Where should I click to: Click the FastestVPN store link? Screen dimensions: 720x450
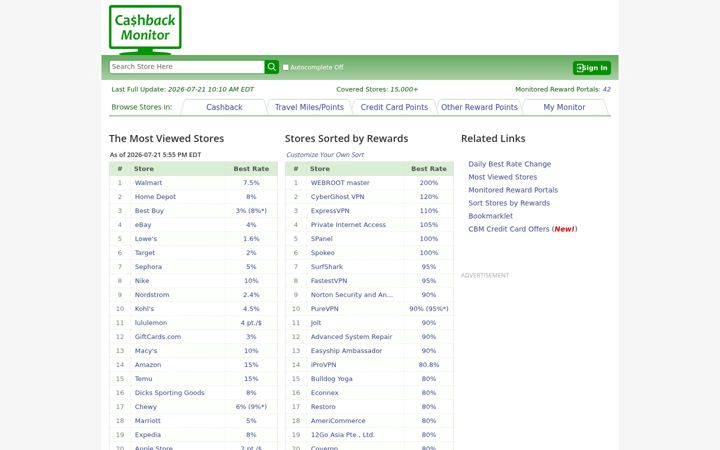pyautogui.click(x=329, y=281)
